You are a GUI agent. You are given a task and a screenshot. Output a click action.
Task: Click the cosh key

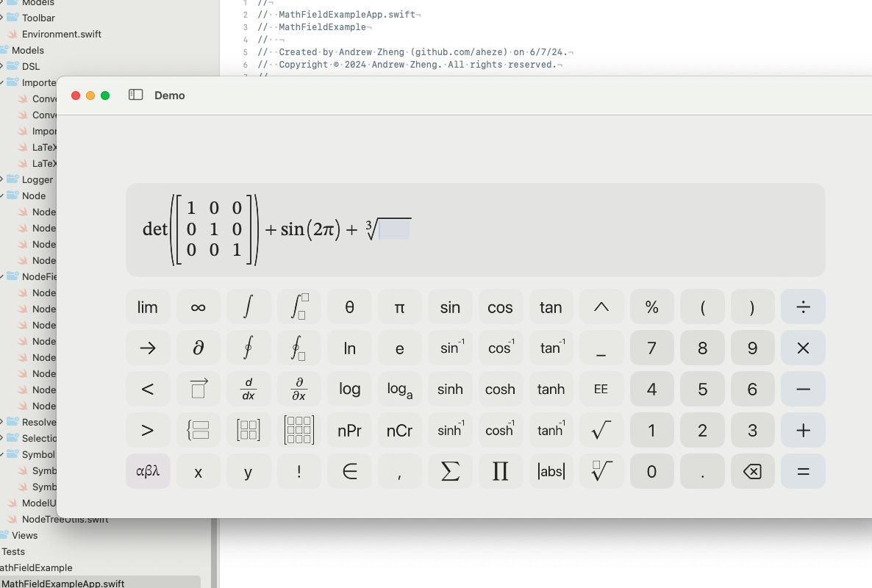pyautogui.click(x=500, y=389)
